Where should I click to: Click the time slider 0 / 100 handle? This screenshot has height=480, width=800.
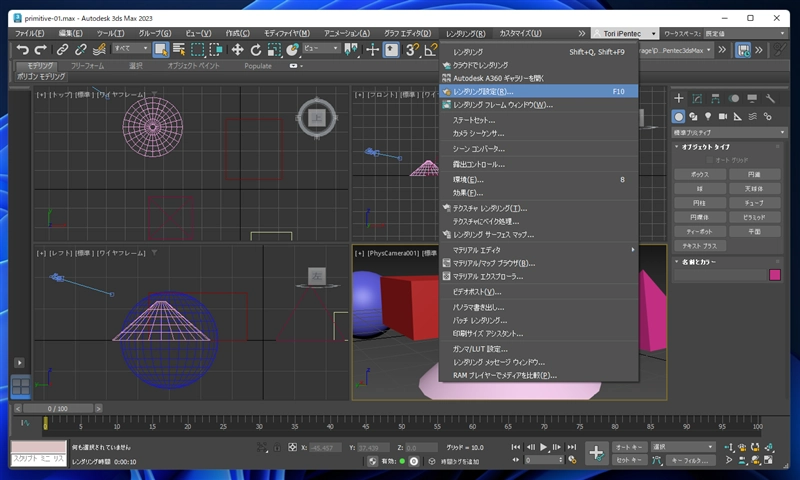tap(58, 409)
